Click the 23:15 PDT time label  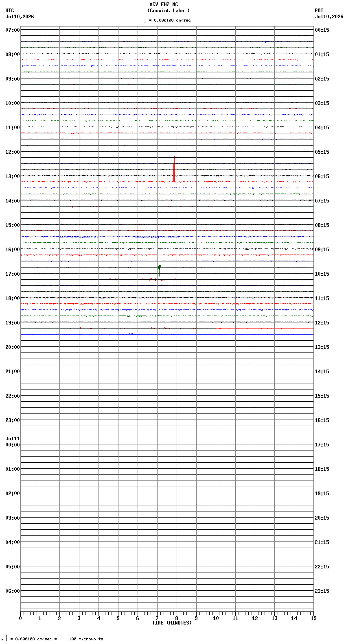tap(322, 591)
